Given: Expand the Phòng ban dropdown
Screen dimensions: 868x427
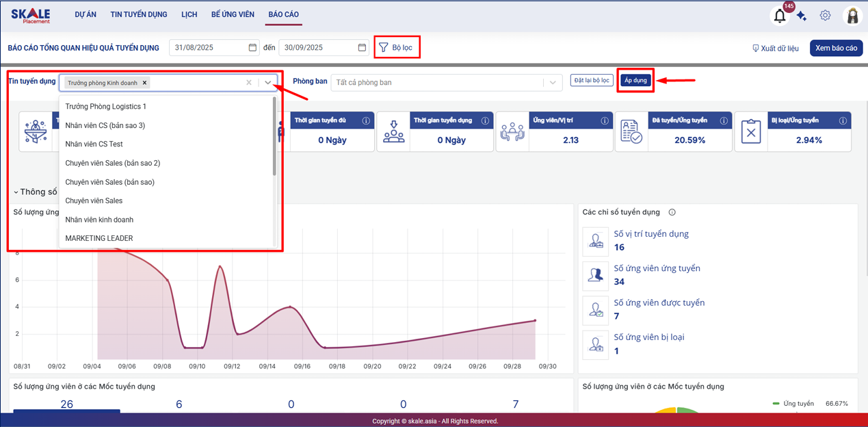Looking at the screenshot, I should 553,82.
